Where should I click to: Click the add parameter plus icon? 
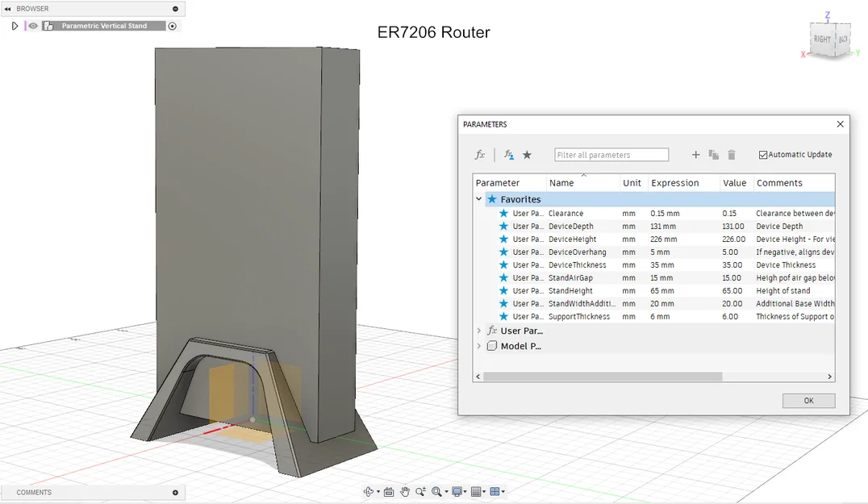[695, 154]
